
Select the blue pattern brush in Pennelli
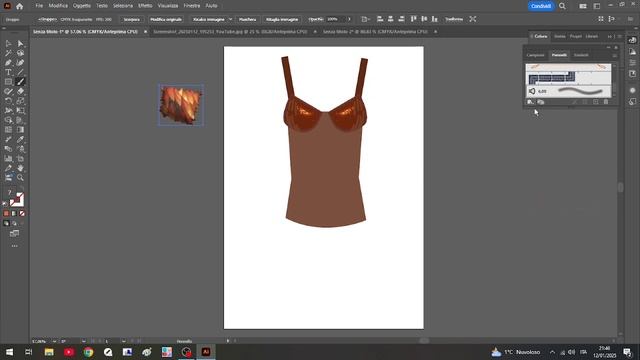tap(568, 78)
